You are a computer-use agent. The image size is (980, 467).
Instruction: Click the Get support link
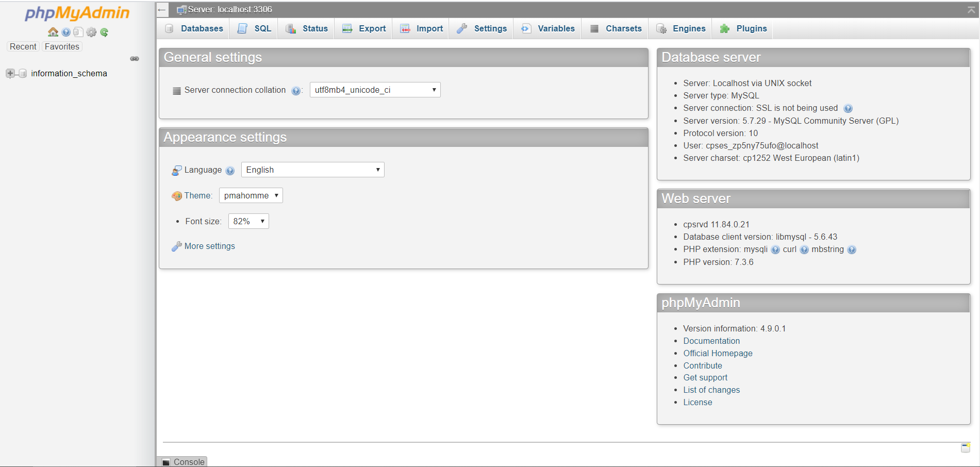click(x=705, y=378)
